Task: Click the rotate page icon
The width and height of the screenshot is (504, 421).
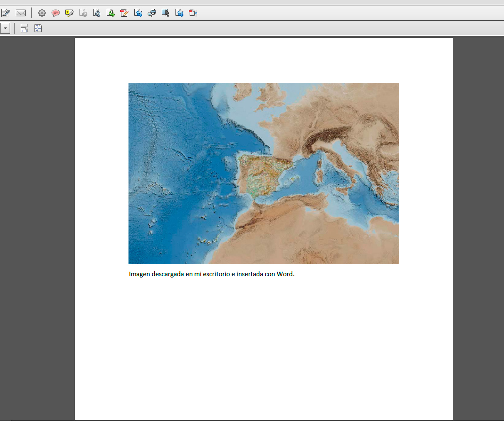Action: click(97, 13)
